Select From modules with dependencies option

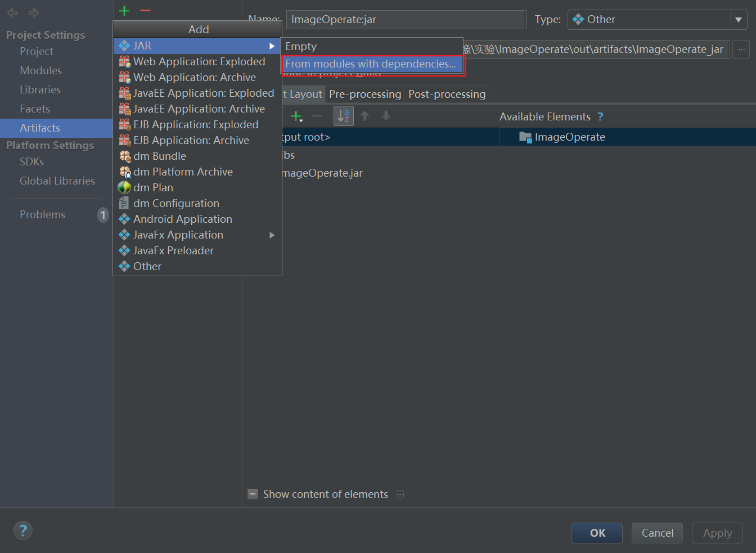pyautogui.click(x=372, y=64)
